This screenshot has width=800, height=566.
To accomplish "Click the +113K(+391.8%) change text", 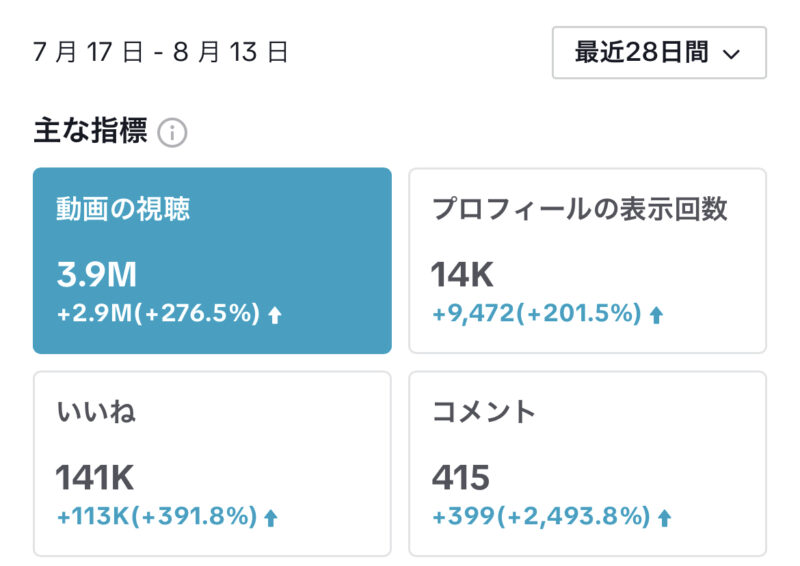I will click(x=157, y=516).
